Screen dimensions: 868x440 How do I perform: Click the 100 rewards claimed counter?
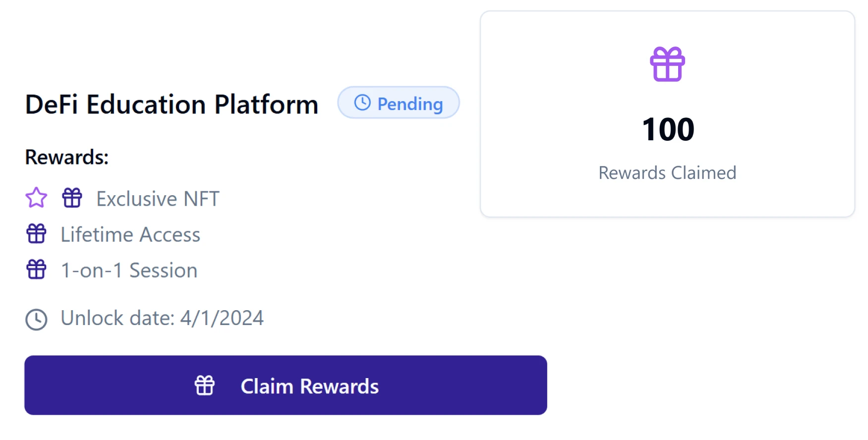click(x=667, y=129)
